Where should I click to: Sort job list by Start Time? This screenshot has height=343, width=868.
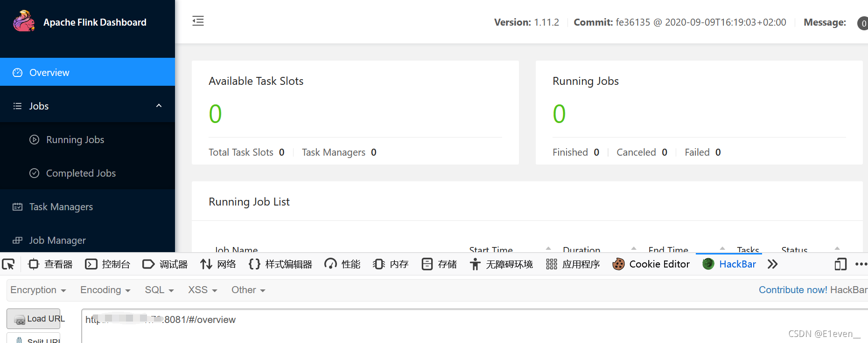491,249
